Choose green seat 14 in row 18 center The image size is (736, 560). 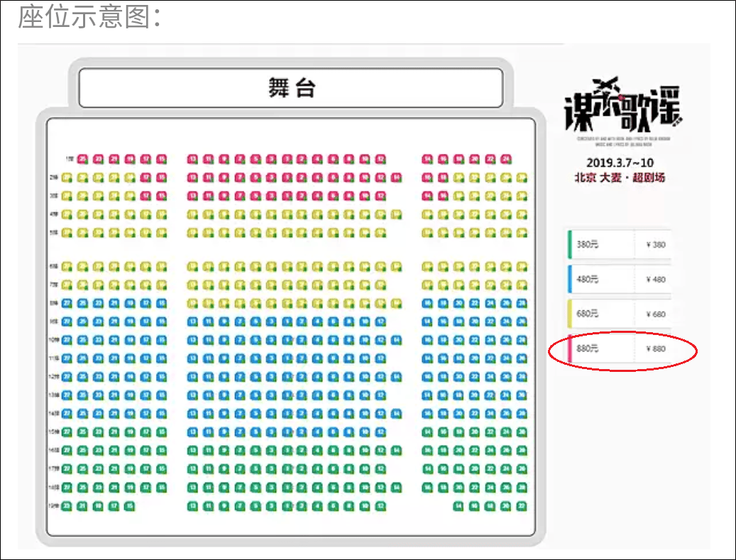point(397,487)
